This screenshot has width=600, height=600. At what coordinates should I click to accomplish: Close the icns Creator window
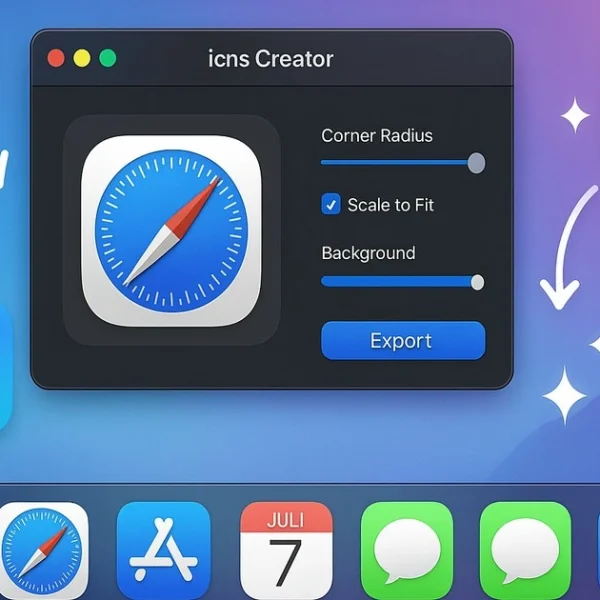pyautogui.click(x=56, y=59)
